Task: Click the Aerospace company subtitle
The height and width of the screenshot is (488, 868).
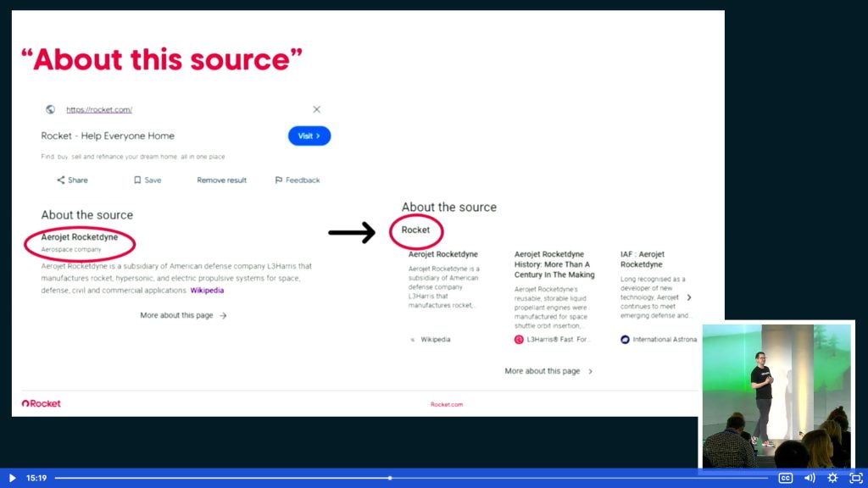Action: pyautogui.click(x=71, y=250)
